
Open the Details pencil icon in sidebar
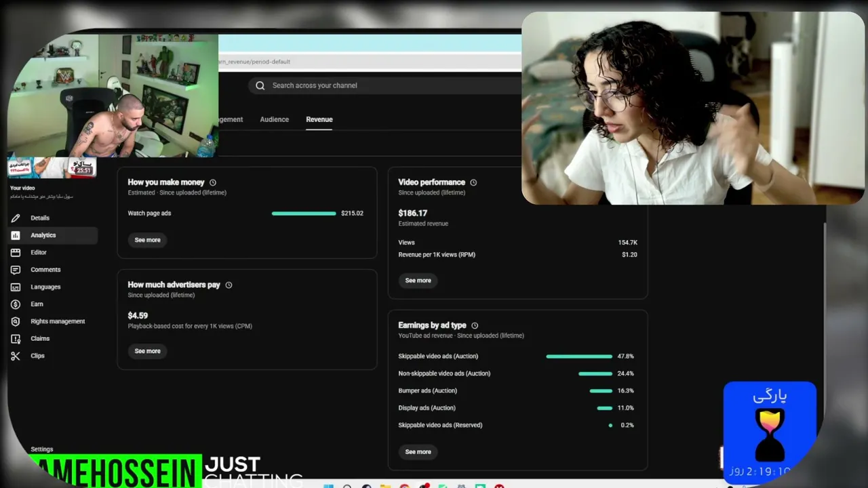[16, 218]
